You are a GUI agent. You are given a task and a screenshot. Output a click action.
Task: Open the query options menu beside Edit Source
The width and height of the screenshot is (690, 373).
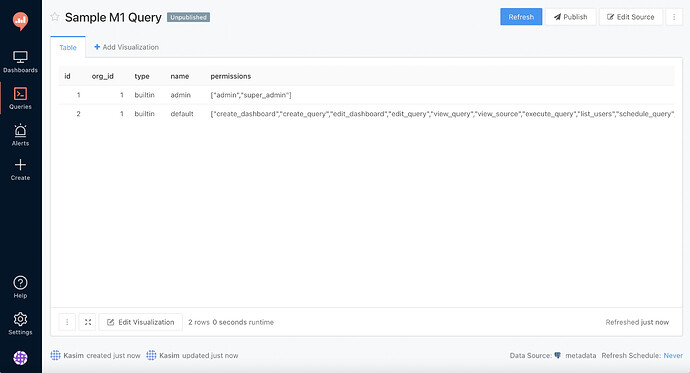click(x=674, y=17)
